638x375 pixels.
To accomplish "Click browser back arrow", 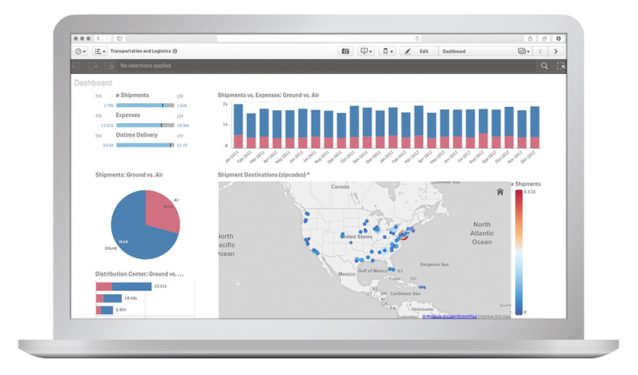I will [x=98, y=39].
